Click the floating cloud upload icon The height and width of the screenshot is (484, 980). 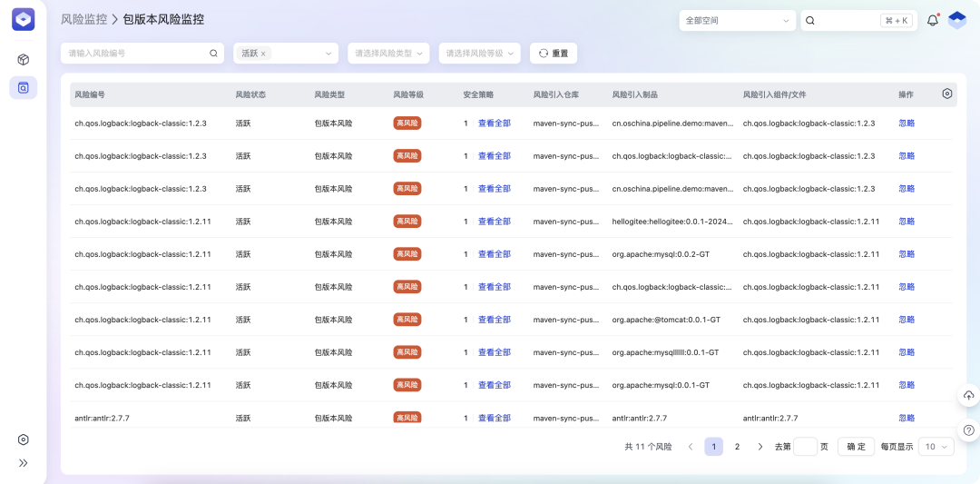[x=968, y=396]
